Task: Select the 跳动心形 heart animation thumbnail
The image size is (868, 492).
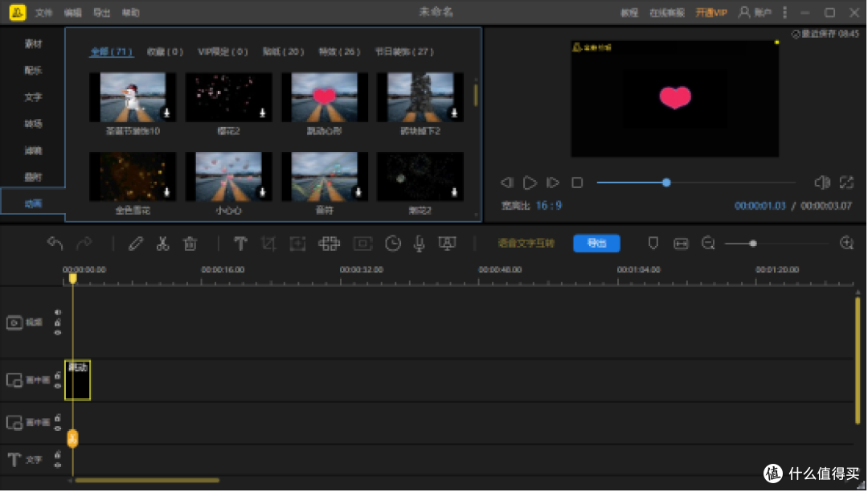Action: pyautogui.click(x=325, y=97)
